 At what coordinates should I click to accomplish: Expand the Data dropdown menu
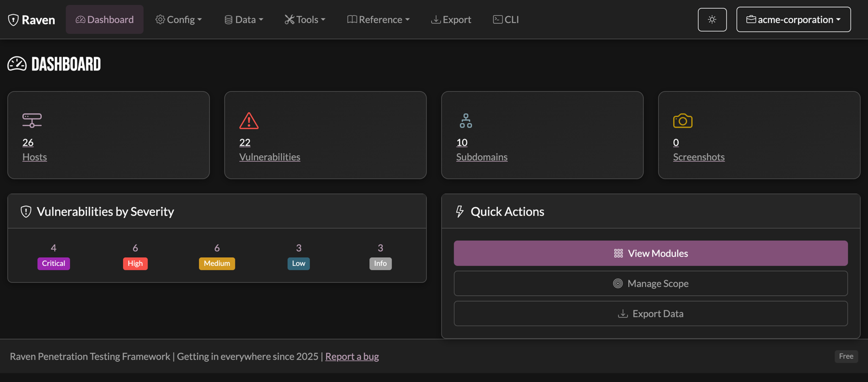(244, 20)
